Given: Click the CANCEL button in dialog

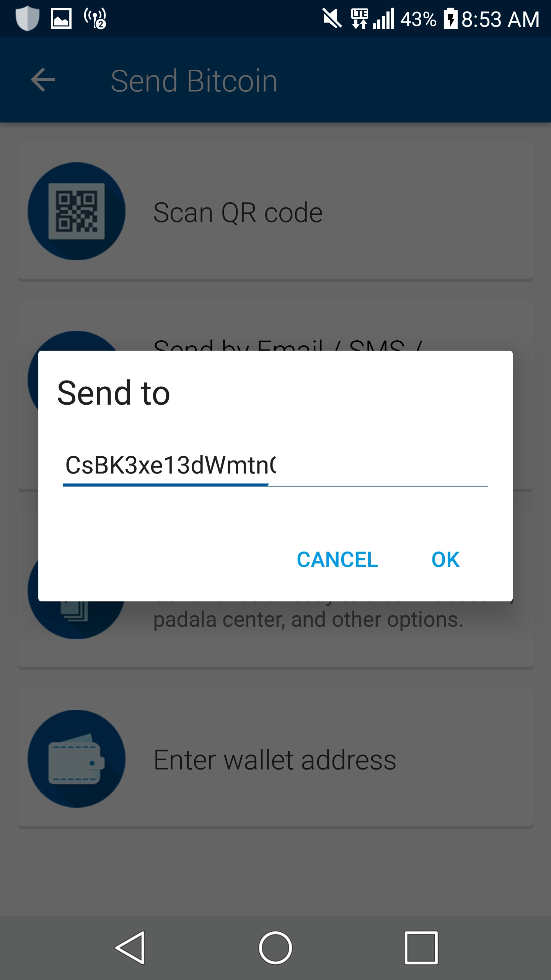Looking at the screenshot, I should (x=337, y=560).
